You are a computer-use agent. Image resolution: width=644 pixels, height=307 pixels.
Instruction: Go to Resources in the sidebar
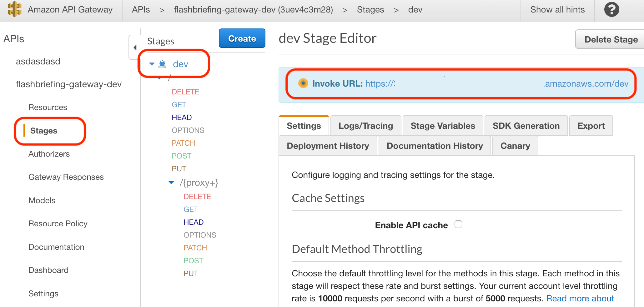tap(48, 107)
